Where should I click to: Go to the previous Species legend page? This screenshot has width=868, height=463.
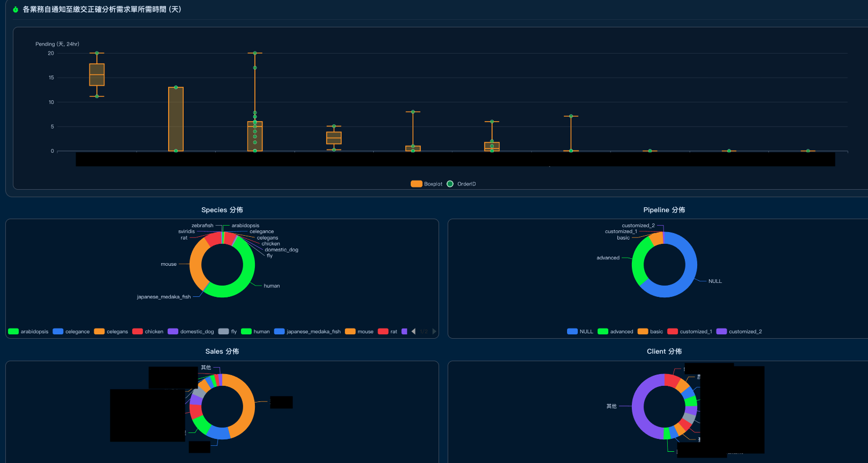[x=413, y=332]
